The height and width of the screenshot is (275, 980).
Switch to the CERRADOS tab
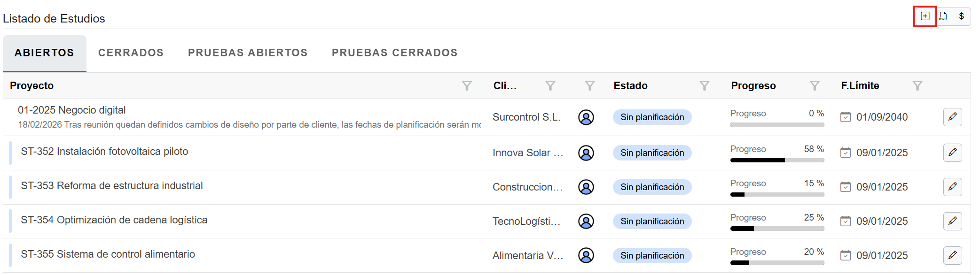(x=131, y=53)
